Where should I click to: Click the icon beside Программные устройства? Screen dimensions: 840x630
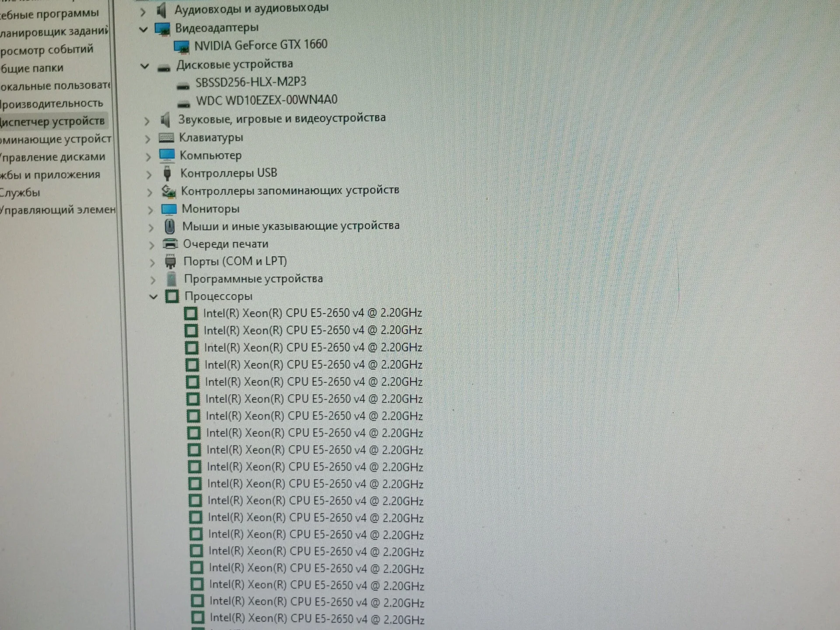tap(171, 279)
